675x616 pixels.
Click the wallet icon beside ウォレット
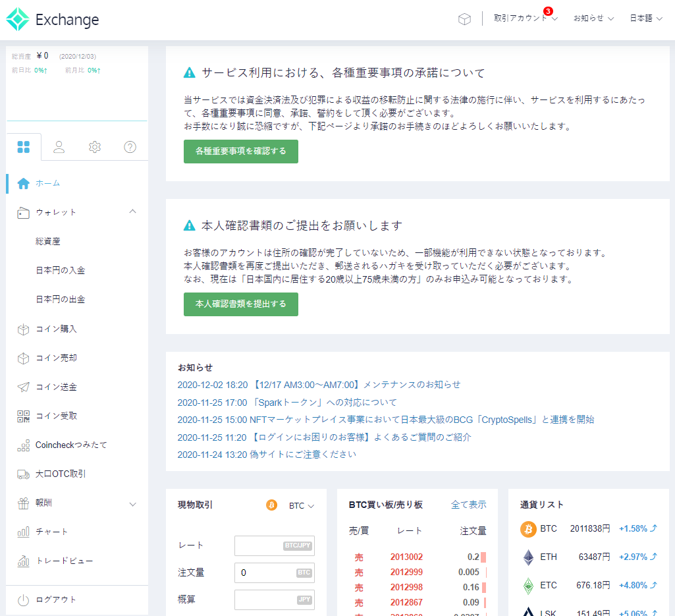[x=23, y=213]
